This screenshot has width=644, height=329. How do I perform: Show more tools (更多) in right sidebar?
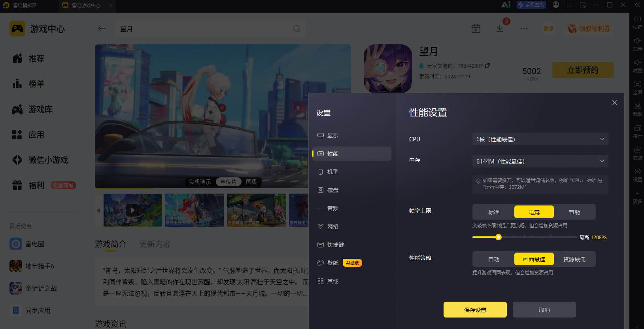(637, 197)
